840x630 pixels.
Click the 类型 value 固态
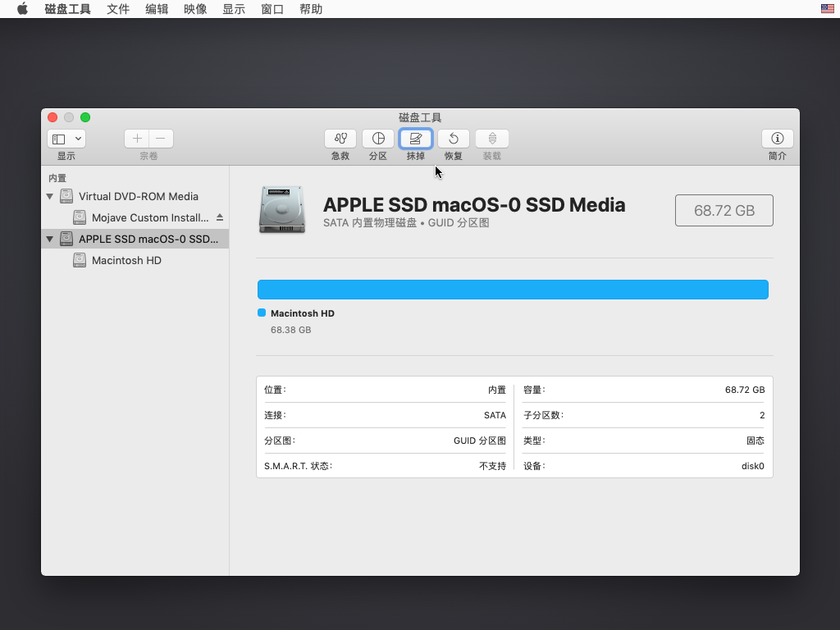coord(756,441)
